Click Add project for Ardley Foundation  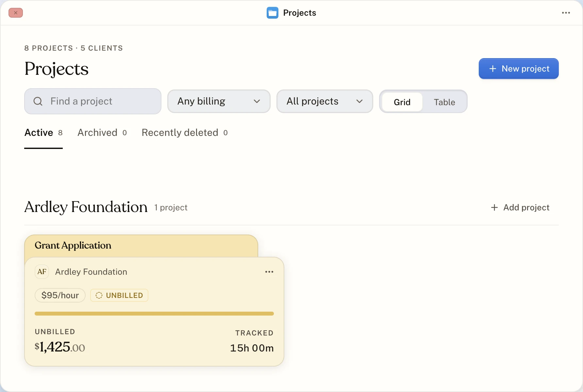520,207
